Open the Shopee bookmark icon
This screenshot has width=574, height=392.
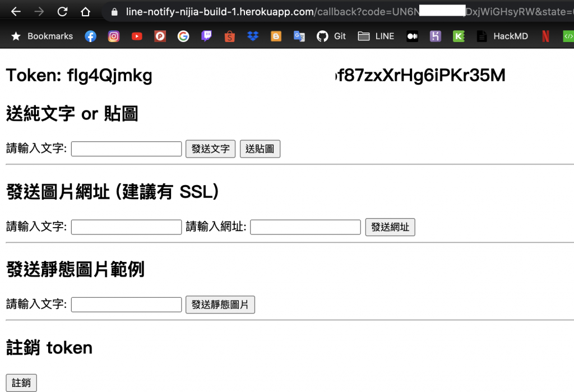click(x=229, y=36)
